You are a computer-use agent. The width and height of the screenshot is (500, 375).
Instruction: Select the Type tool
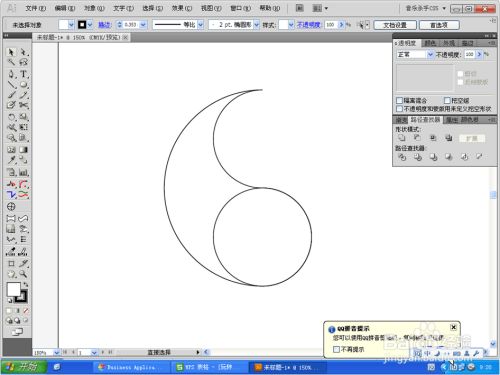[x=23, y=74]
